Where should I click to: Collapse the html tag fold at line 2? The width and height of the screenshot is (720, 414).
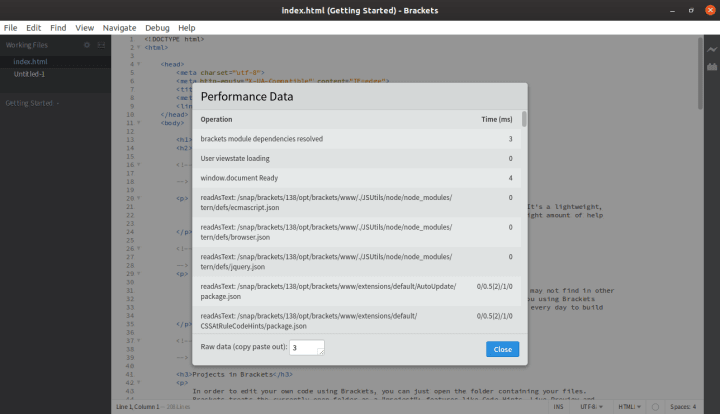[x=139, y=47]
